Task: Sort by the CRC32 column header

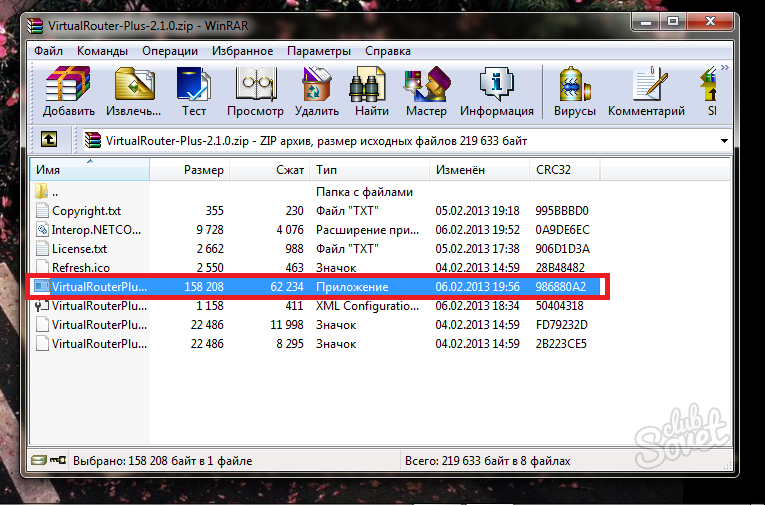Action: [552, 170]
